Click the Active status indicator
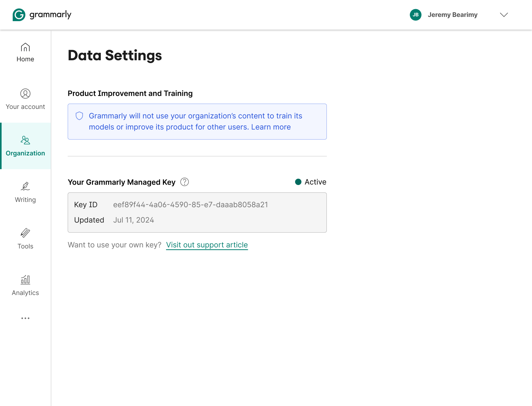The image size is (532, 406). 315,182
